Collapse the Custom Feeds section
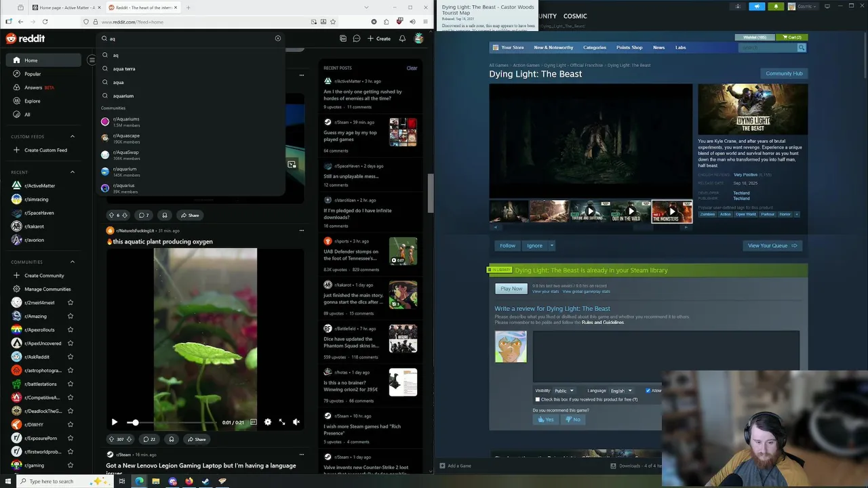The height and width of the screenshot is (488, 868). 73,136
